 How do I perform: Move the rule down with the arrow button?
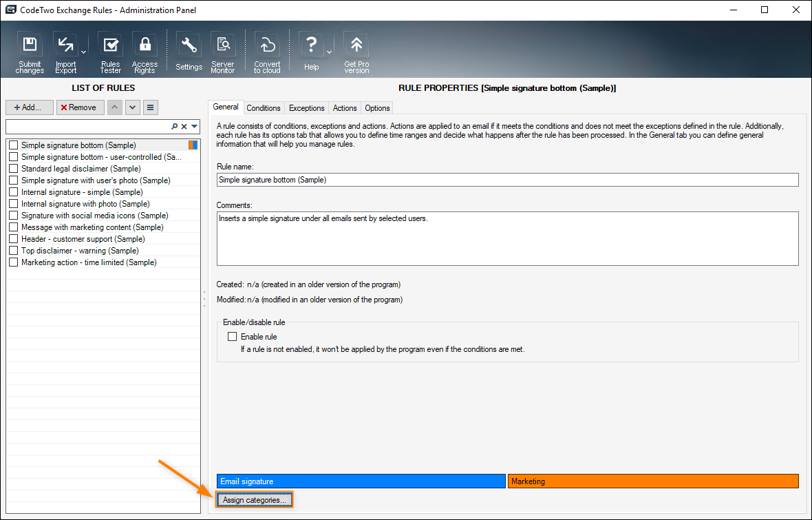(x=133, y=107)
